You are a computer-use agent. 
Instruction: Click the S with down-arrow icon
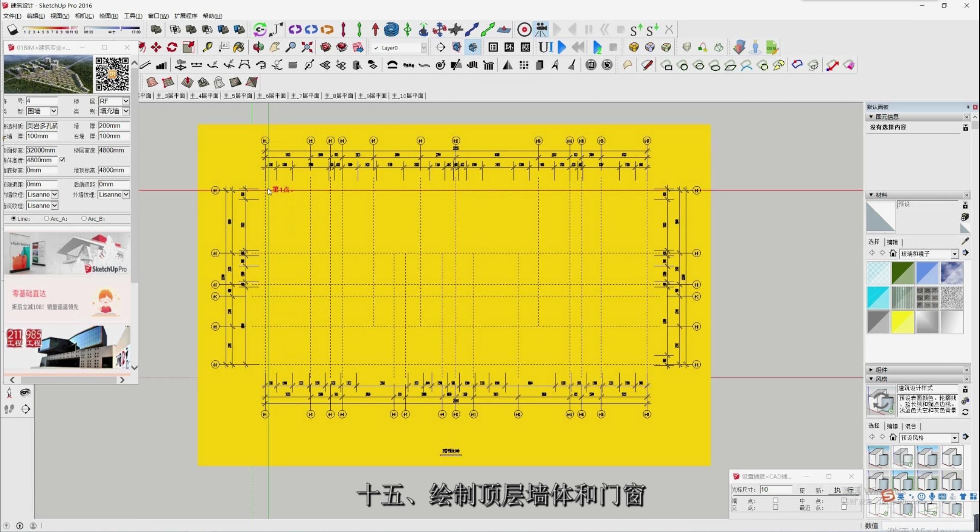click(652, 30)
